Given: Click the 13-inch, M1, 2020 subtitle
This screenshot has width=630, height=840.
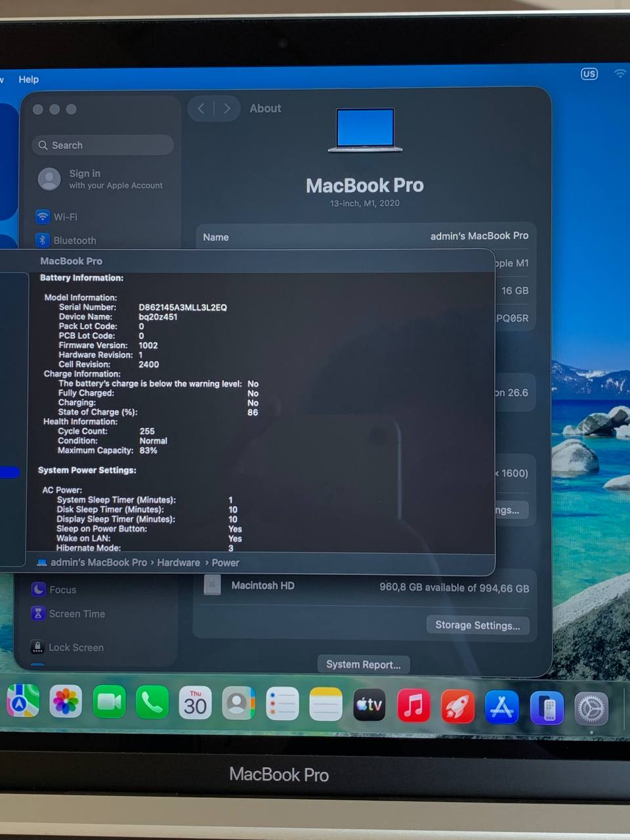Looking at the screenshot, I should pyautogui.click(x=365, y=203).
